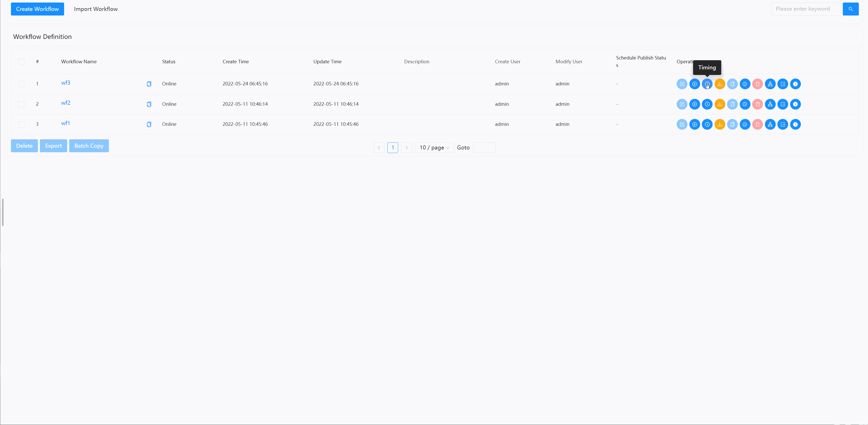Start the wf1 workflow with play icon
This screenshot has width=868, height=425.
[695, 124]
